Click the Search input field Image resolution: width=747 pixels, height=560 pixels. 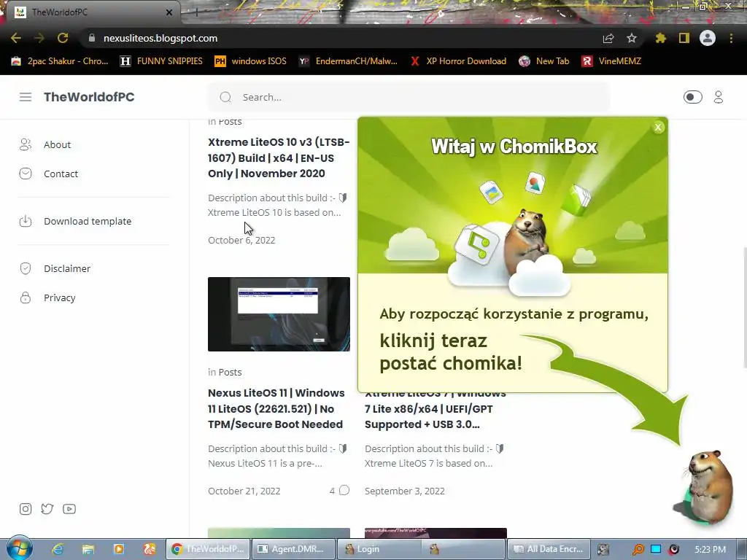[x=409, y=97]
